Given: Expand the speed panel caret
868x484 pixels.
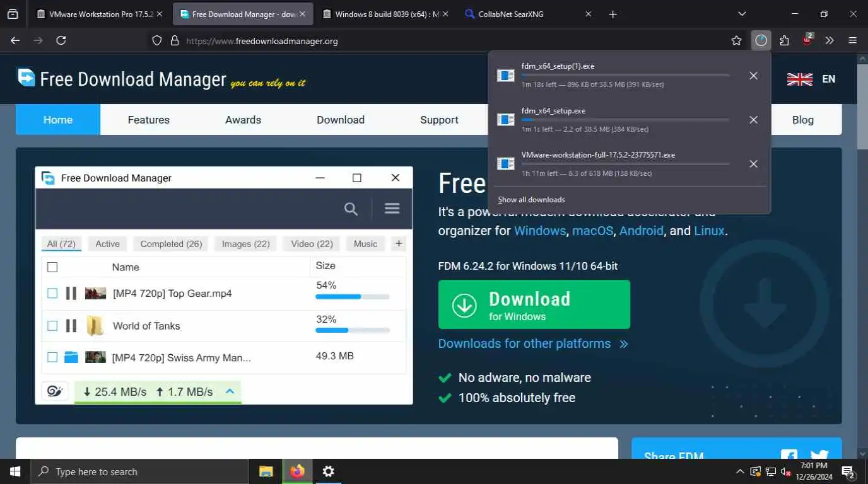Looking at the screenshot, I should (x=230, y=391).
